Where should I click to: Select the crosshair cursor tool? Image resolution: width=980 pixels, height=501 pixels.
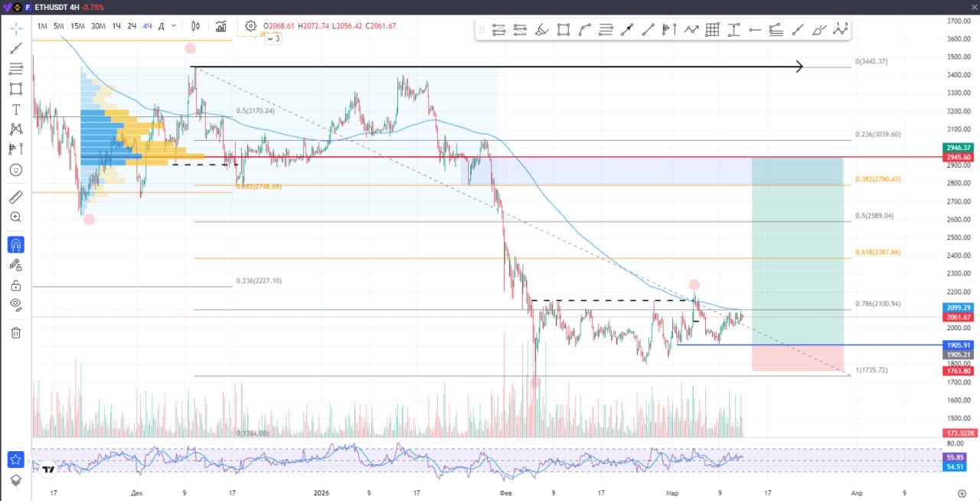(16, 28)
